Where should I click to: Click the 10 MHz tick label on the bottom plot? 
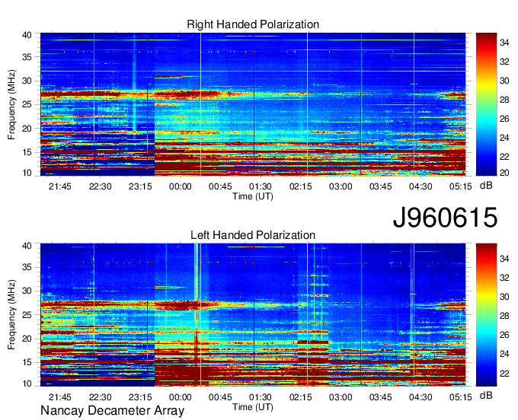[27, 383]
